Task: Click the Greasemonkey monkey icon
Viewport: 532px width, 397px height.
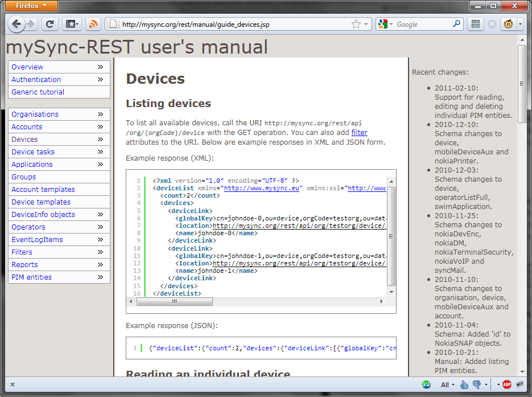Action: [x=508, y=24]
